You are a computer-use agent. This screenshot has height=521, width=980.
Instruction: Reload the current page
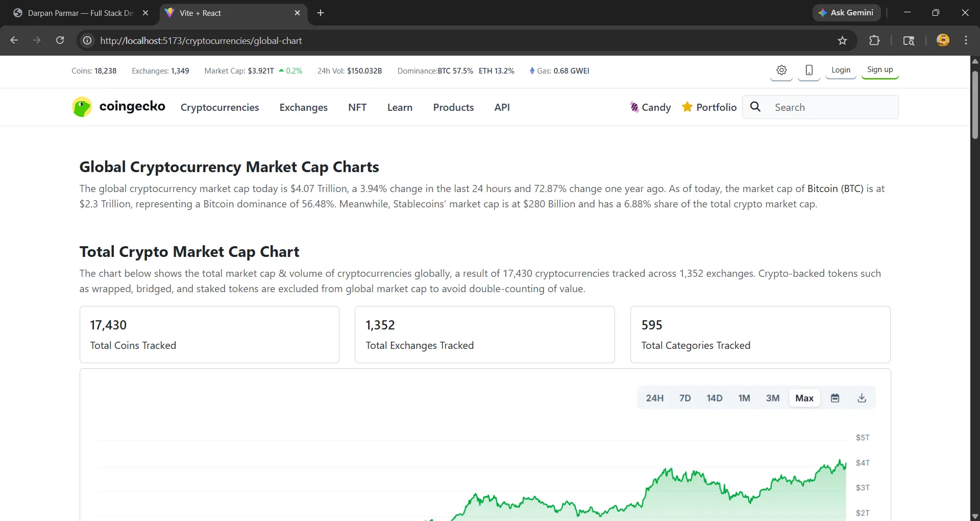click(x=60, y=40)
